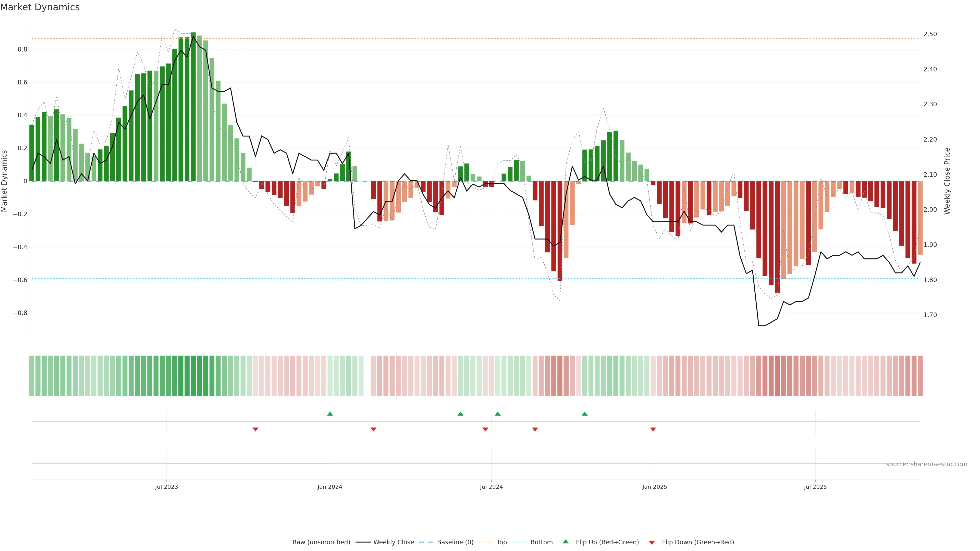Screen dimensions: 980x551
Task: Click the Market Dynamics chart title
Action: click(40, 7)
